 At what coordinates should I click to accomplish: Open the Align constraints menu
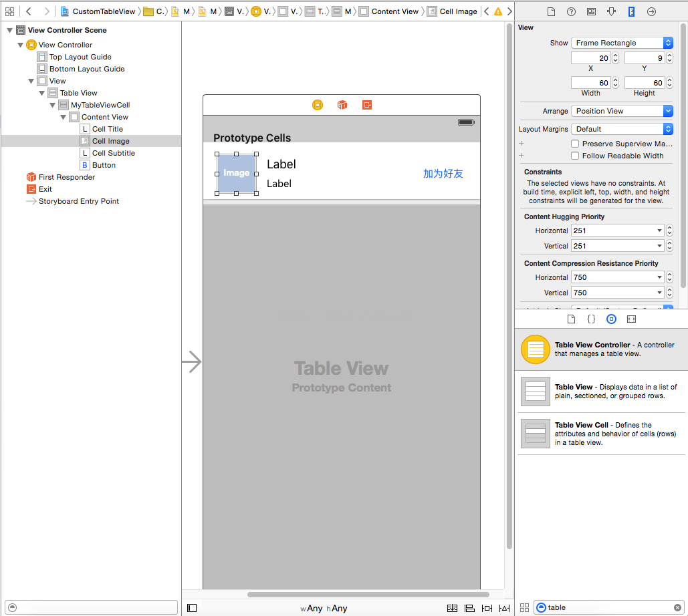pyautogui.click(x=469, y=608)
